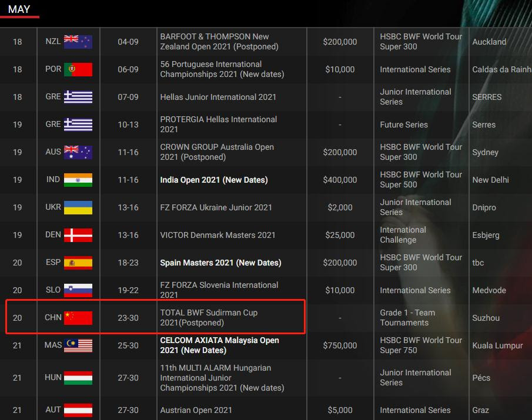
Task: Open FZ FORZA Slovenia International 2021
Action: pyautogui.click(x=219, y=290)
